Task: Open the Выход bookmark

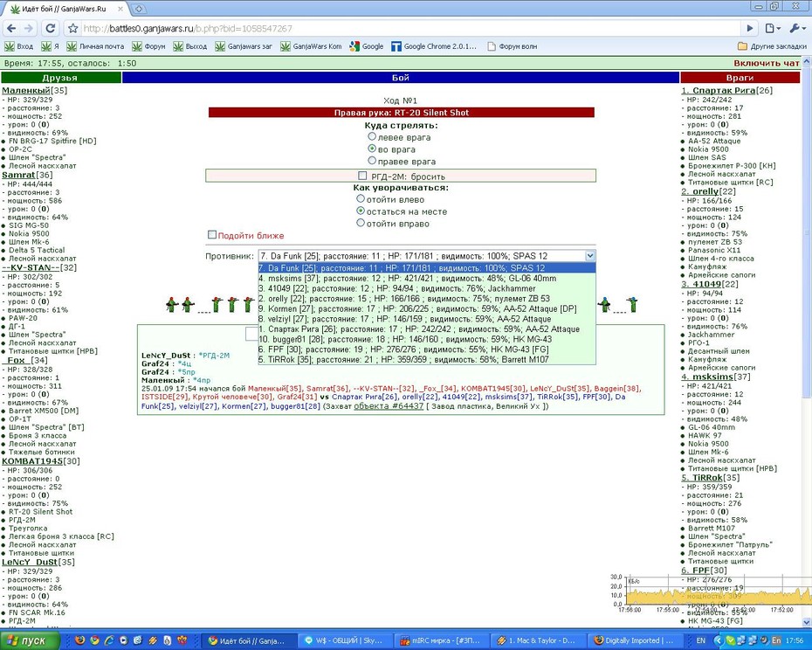Action: [x=190, y=46]
